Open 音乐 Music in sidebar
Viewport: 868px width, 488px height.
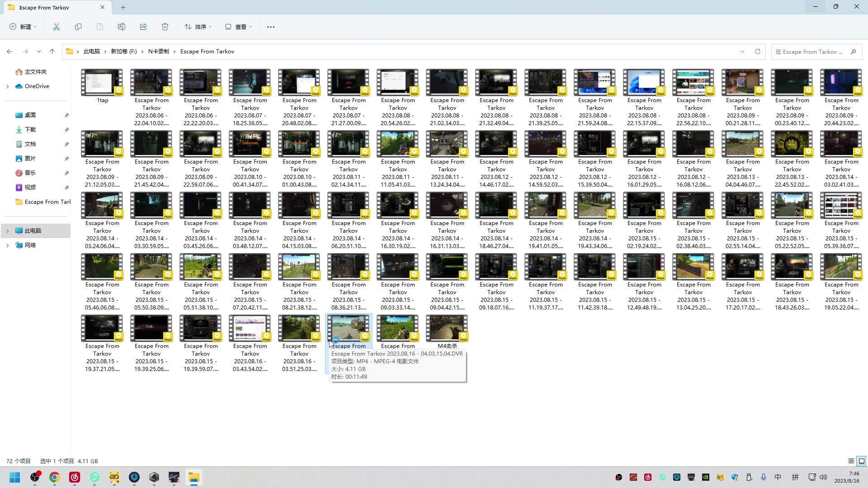pos(30,173)
